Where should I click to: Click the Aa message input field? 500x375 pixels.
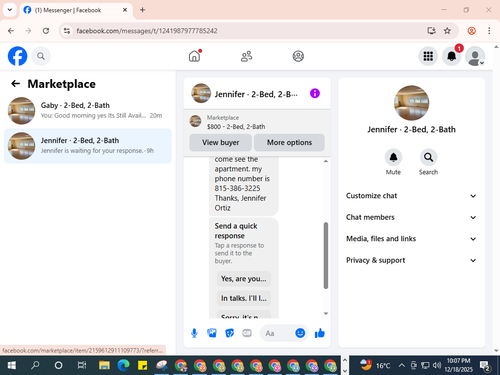277,333
